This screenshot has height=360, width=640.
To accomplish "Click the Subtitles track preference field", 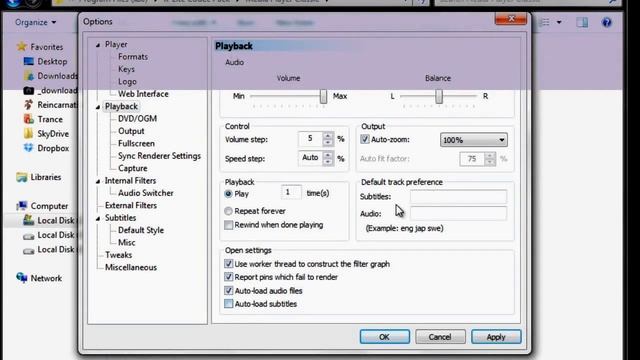I will (458, 197).
